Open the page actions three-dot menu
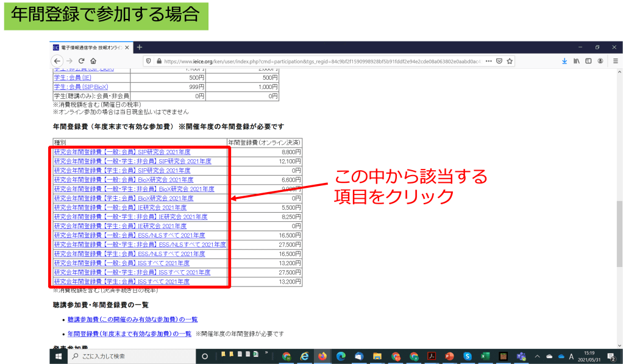The width and height of the screenshot is (623, 364). [488, 61]
